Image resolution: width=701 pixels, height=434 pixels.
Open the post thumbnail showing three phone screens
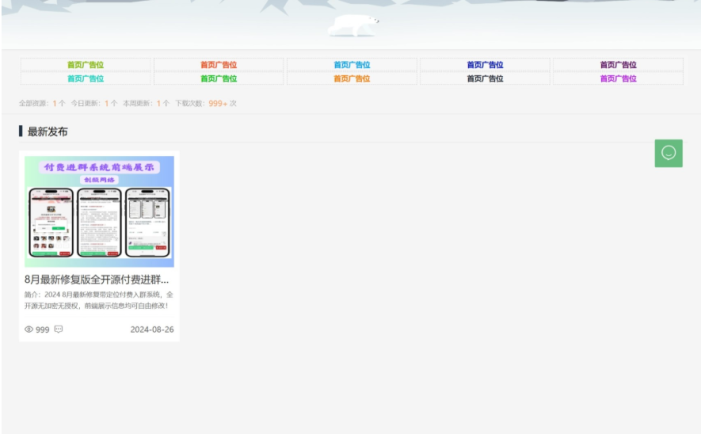tap(99, 211)
